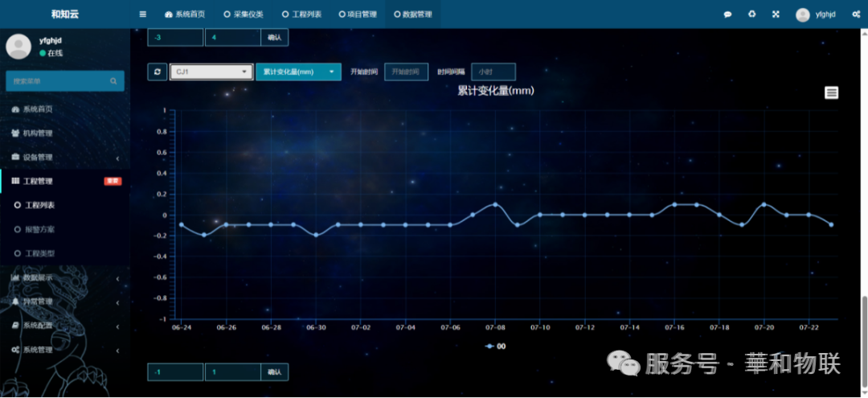Select 工程类型 in sidebar submenu
Viewport: 868px width, 398px height.
click(39, 253)
